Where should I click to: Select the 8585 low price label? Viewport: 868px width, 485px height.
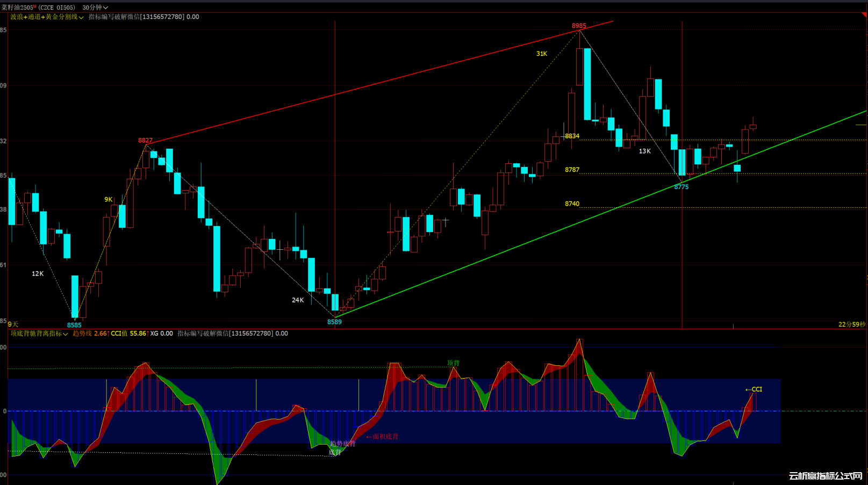[x=74, y=325]
